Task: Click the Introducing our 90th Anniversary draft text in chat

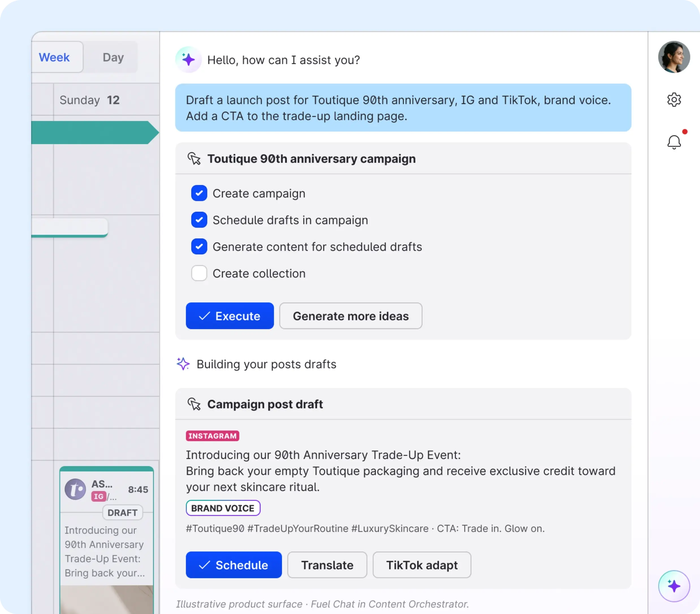Action: (401, 471)
